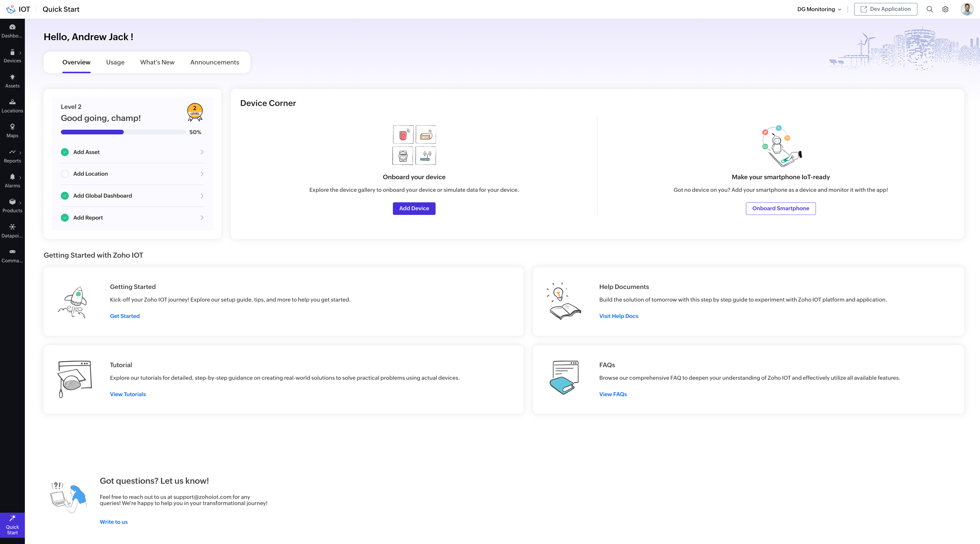This screenshot has height=544, width=980.
Task: Open the Visit Help Docs link
Action: pyautogui.click(x=619, y=316)
